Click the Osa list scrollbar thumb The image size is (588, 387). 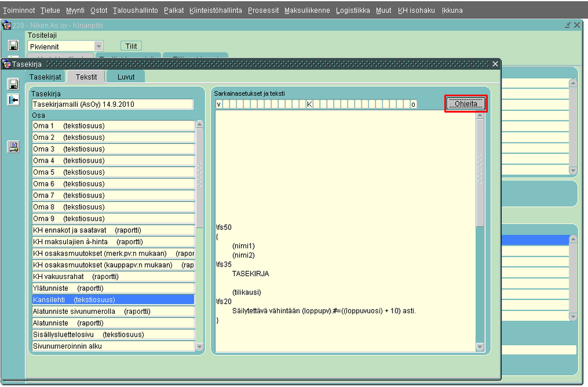200,178
